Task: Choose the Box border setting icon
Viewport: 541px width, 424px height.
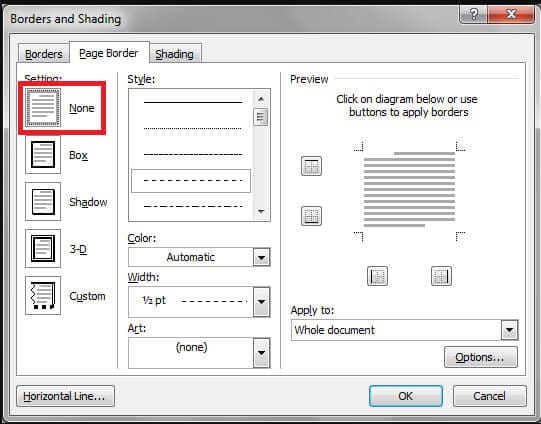Action: [43, 155]
